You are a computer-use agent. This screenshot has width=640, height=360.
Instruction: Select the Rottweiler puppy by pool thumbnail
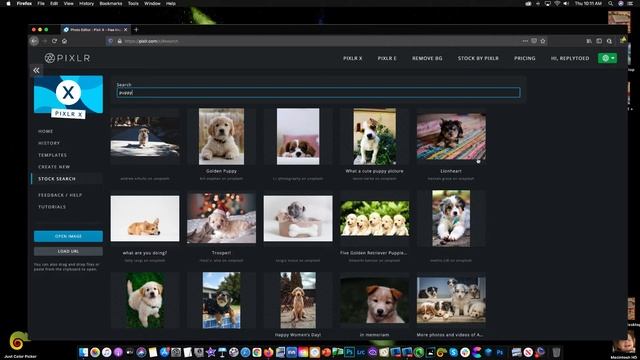(221, 300)
